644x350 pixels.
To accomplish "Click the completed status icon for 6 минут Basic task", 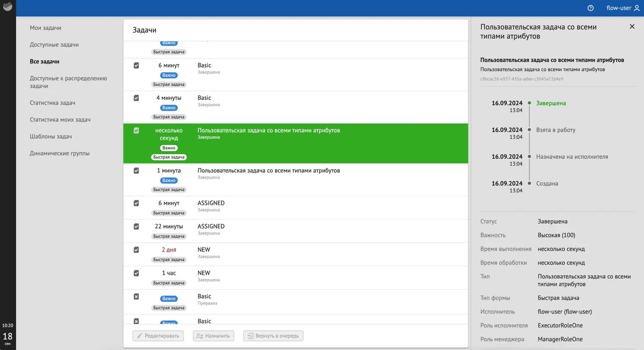I will point(136,65).
